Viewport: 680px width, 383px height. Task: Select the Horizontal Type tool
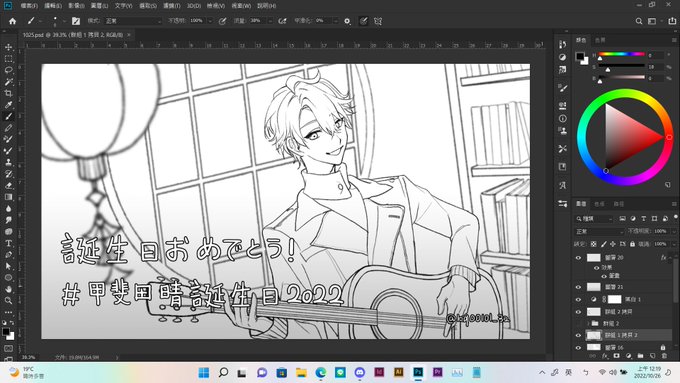(8, 243)
